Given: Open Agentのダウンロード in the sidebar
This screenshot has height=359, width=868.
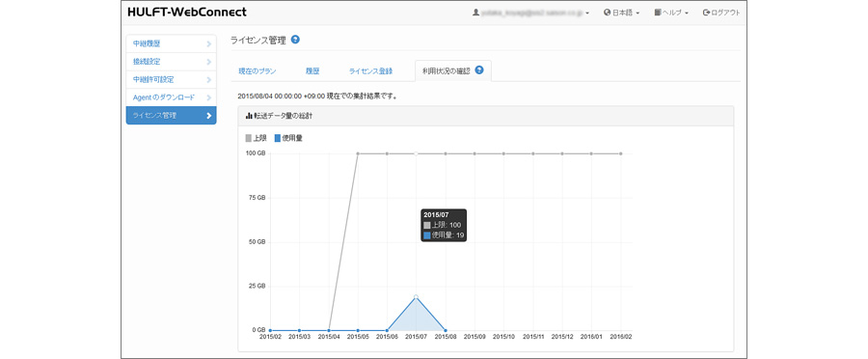Looking at the screenshot, I should click(171, 97).
